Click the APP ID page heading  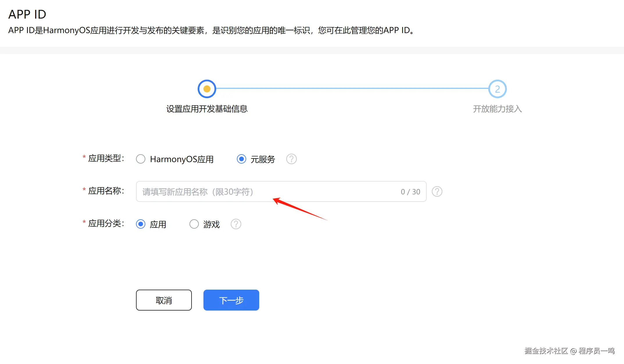27,14
